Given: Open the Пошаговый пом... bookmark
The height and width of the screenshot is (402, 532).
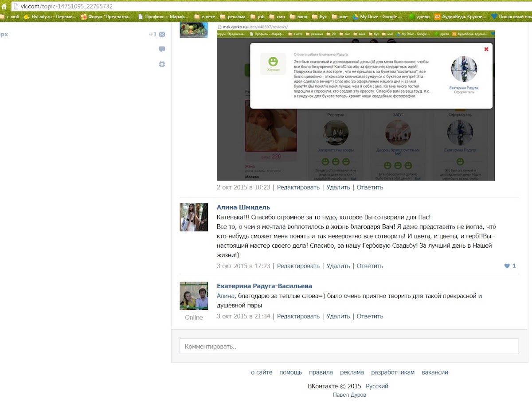Looking at the screenshot, I should pyautogui.click(x=511, y=17).
